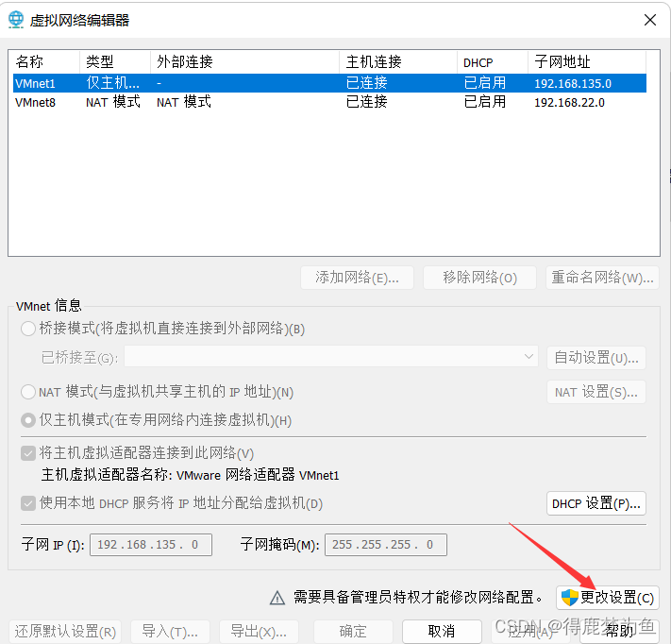The width and height of the screenshot is (671, 644).
Task: Click the 导出(X)... button
Action: (259, 632)
